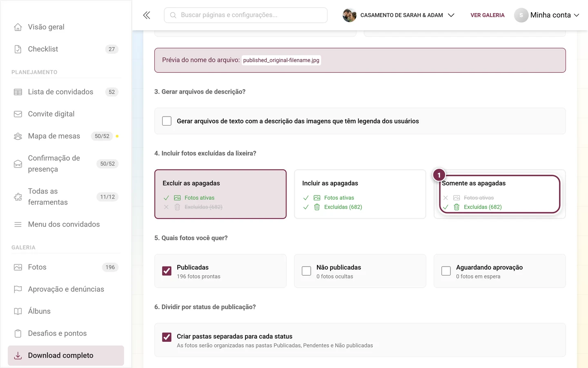Click the Desafios e pontos clipboard icon

coord(18,334)
